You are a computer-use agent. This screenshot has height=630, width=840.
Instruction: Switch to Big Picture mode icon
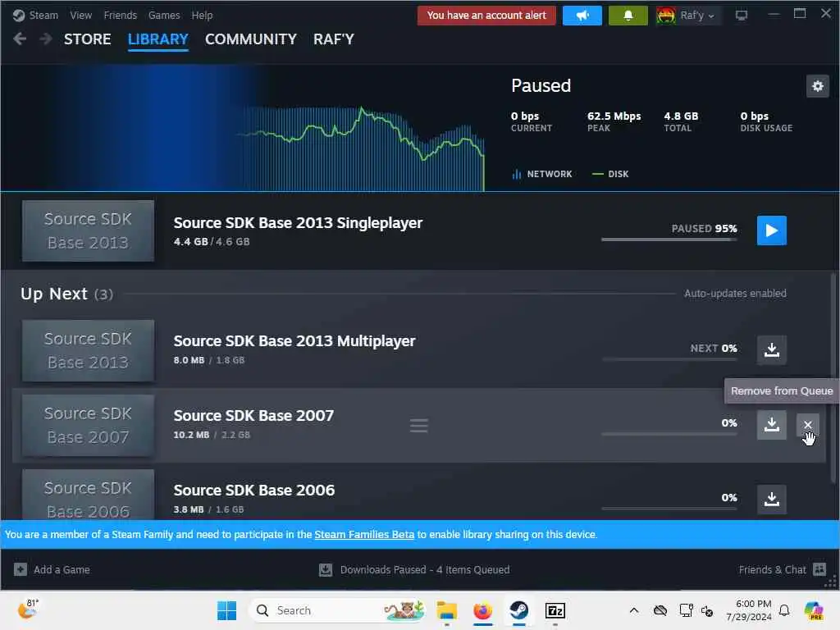(742, 15)
